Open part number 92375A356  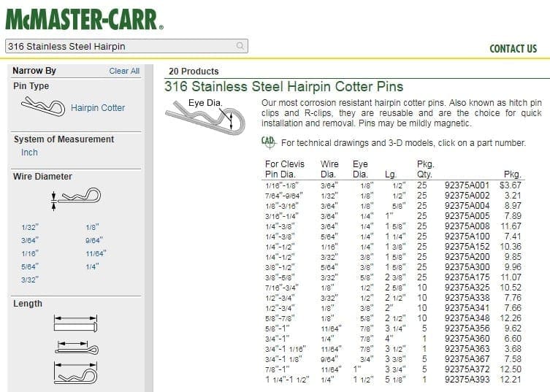point(467,328)
